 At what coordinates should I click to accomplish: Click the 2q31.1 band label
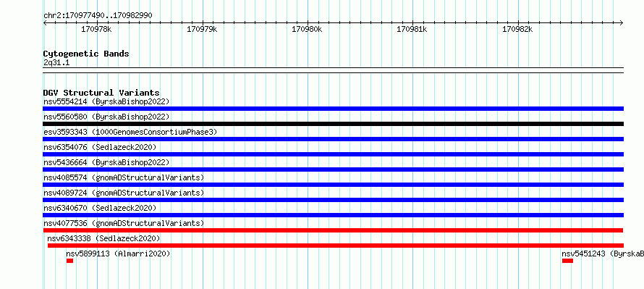click(x=56, y=62)
